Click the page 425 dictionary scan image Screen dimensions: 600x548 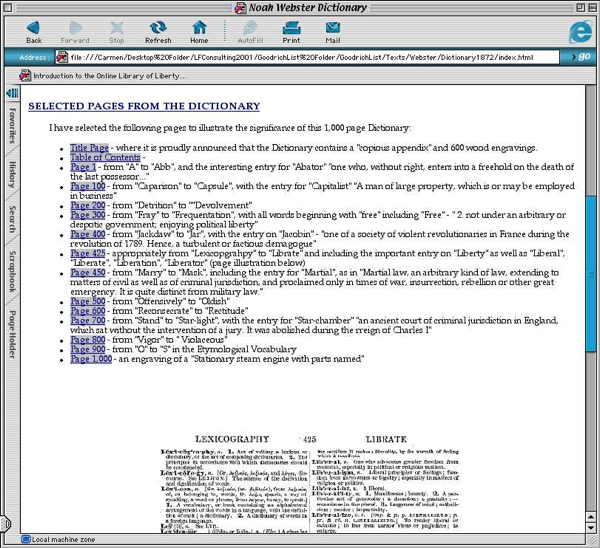[309, 483]
